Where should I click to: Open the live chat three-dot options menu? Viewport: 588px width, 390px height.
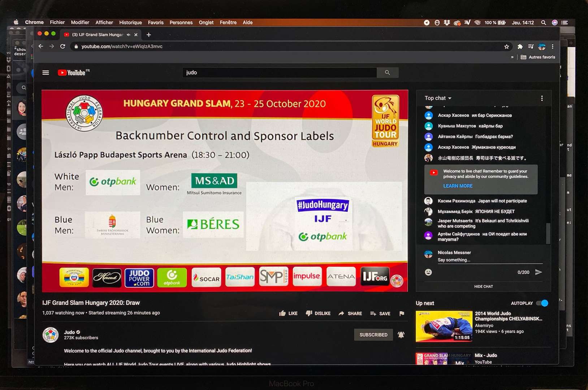click(542, 98)
